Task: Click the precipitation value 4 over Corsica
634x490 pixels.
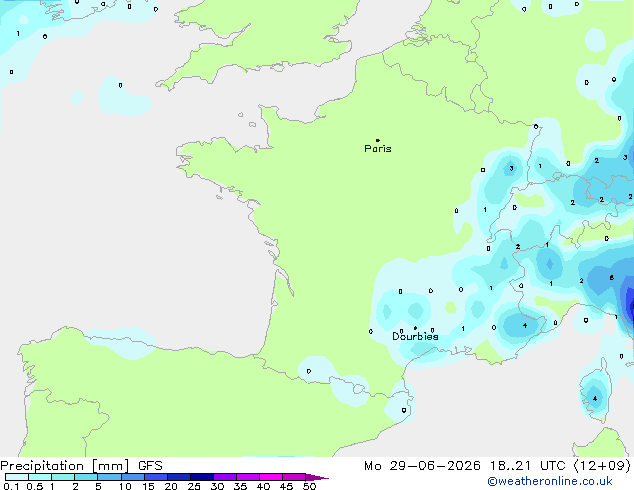Action: 595,399
